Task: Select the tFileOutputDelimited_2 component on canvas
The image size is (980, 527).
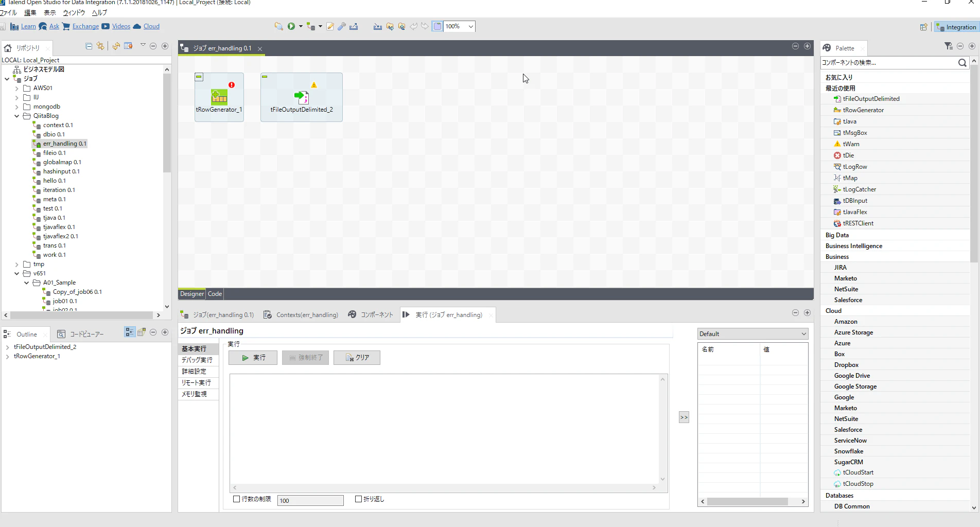Action: (302, 97)
